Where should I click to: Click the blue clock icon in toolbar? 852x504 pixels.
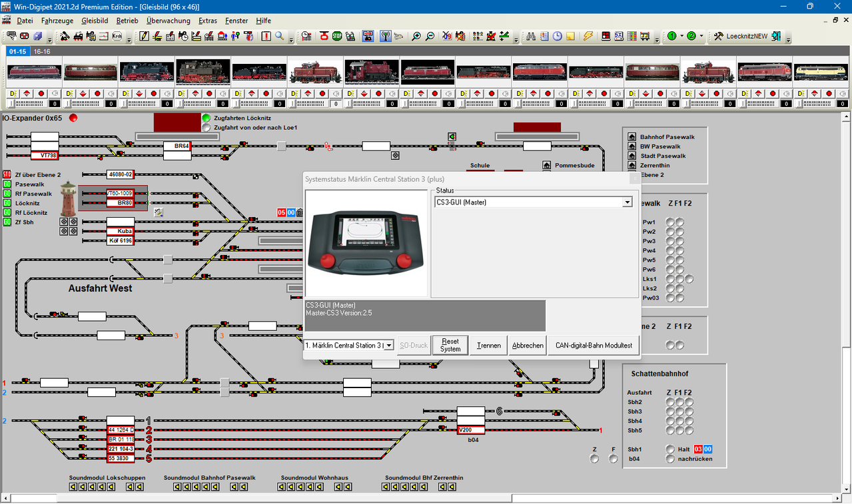click(x=558, y=36)
